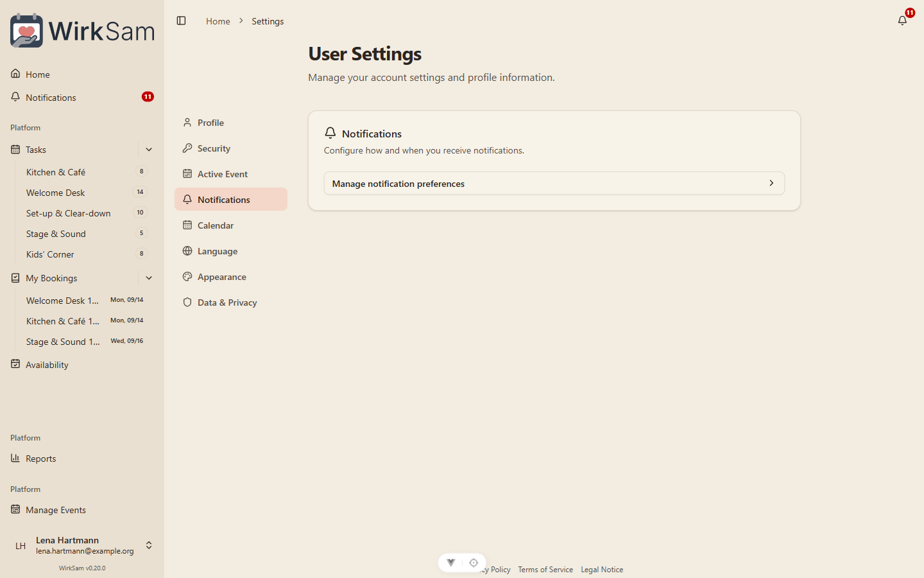Click the red 11 badge beside Notifications

click(x=148, y=97)
